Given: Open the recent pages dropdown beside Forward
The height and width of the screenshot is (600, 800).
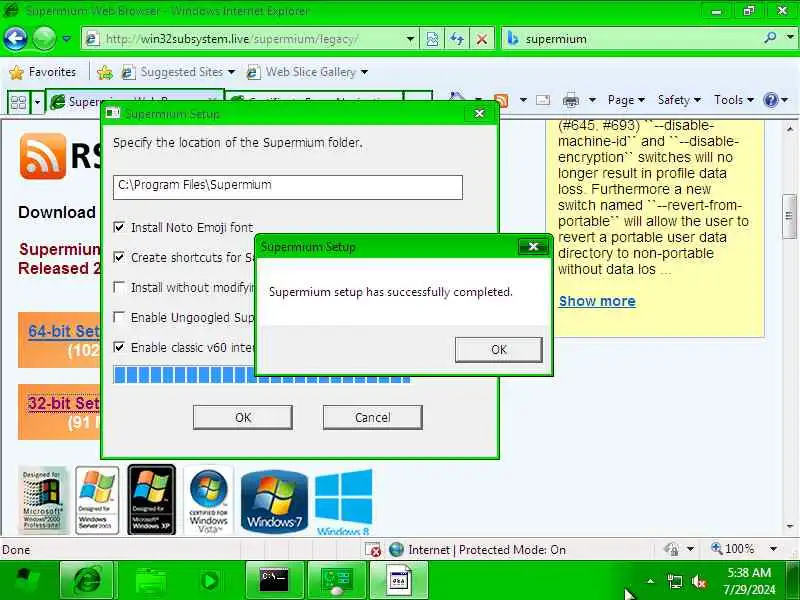Looking at the screenshot, I should pyautogui.click(x=67, y=39).
